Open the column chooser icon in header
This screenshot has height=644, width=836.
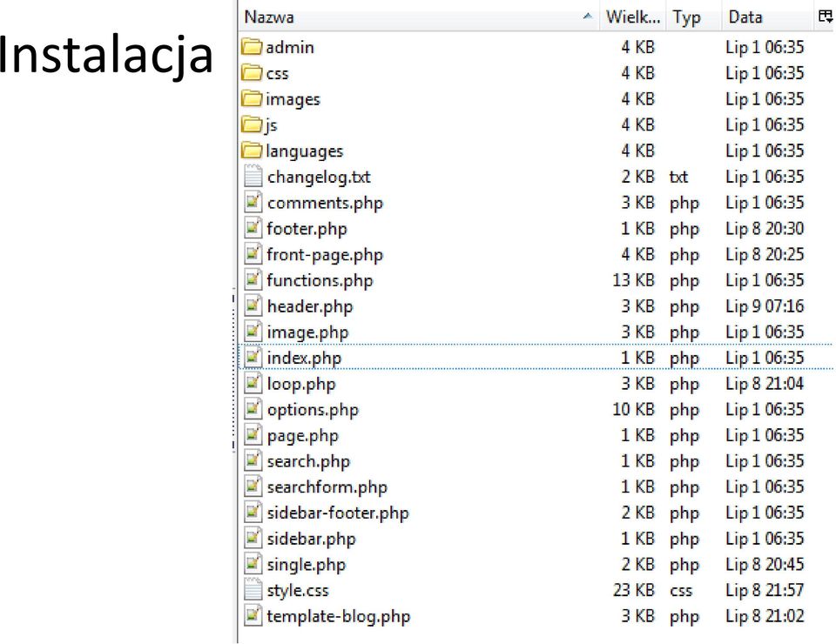pyautogui.click(x=825, y=17)
